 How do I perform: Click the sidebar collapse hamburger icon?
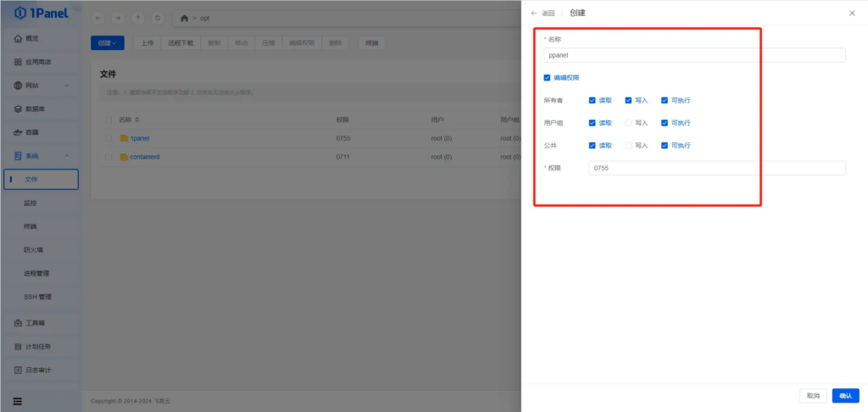17,400
